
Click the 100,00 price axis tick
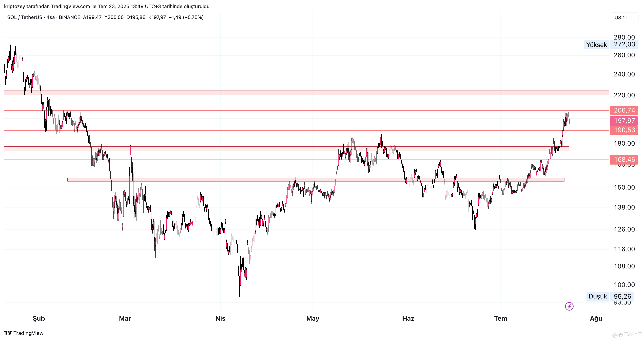click(x=624, y=285)
